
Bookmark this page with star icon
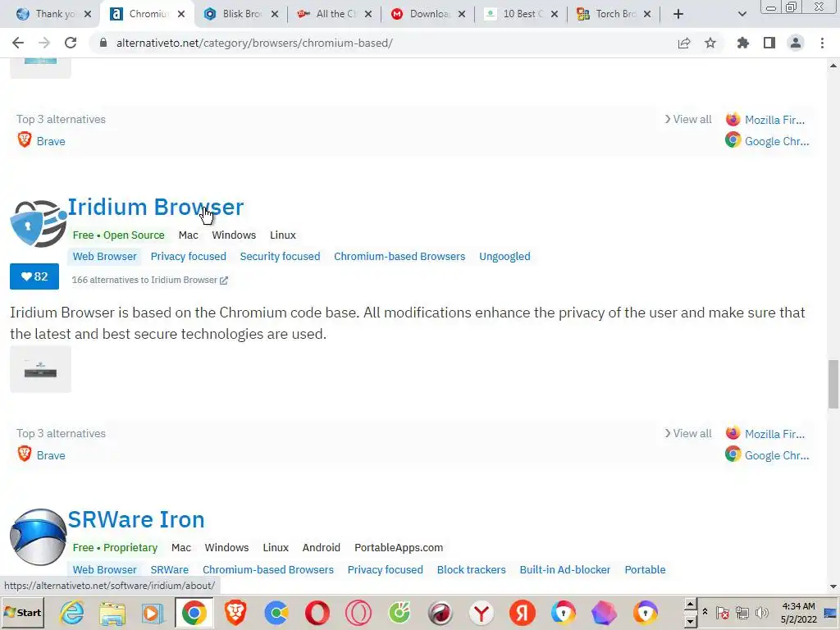coord(710,43)
